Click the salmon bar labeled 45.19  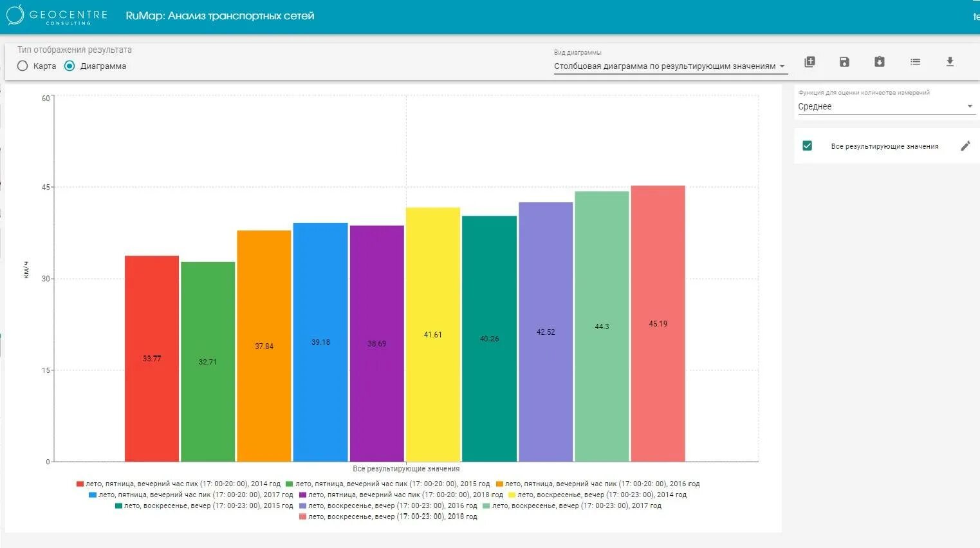[x=658, y=324]
